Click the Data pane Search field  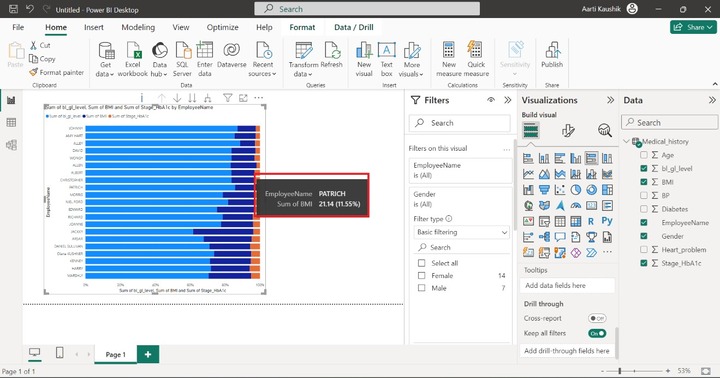coord(669,123)
